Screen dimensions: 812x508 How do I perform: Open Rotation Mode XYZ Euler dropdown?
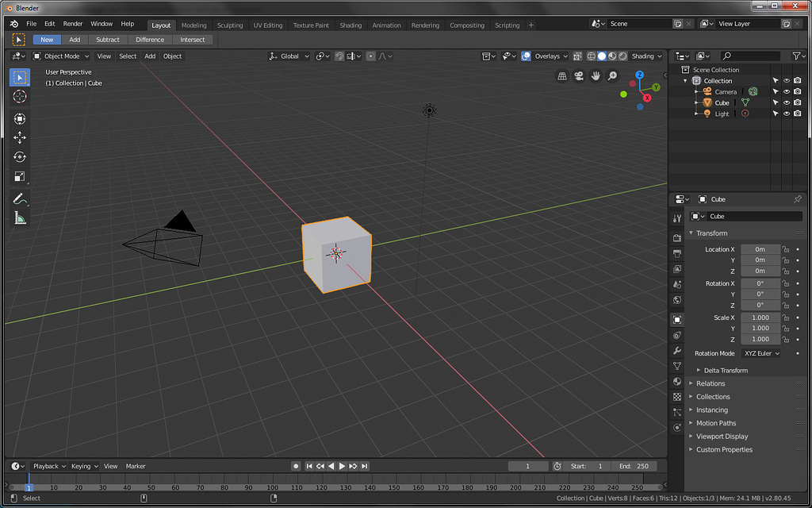pyautogui.click(x=761, y=353)
